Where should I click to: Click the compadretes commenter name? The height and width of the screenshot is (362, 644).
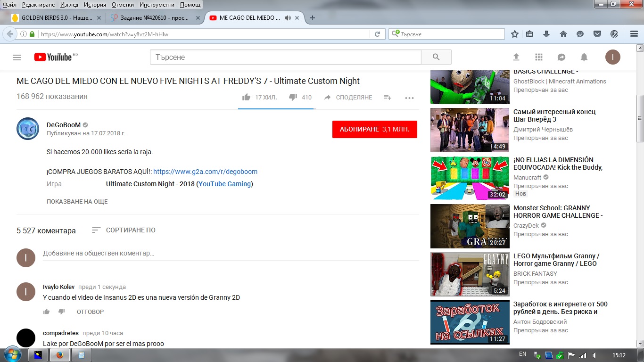coord(61,333)
